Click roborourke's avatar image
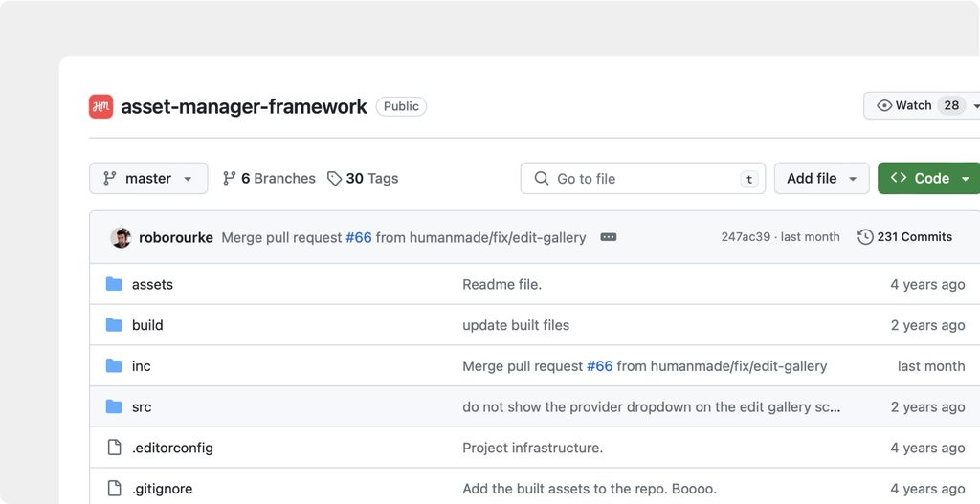The height and width of the screenshot is (504, 980). pyautogui.click(x=121, y=237)
